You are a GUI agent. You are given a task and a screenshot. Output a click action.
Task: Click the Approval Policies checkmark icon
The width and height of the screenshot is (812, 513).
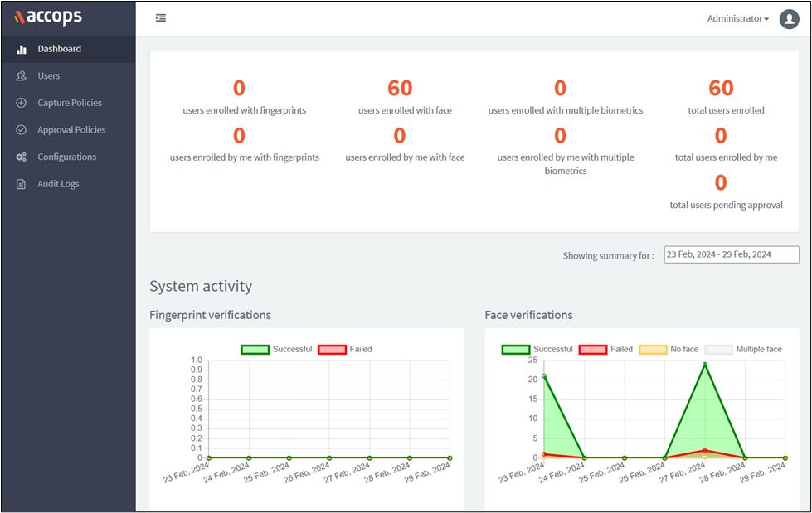pos(22,130)
